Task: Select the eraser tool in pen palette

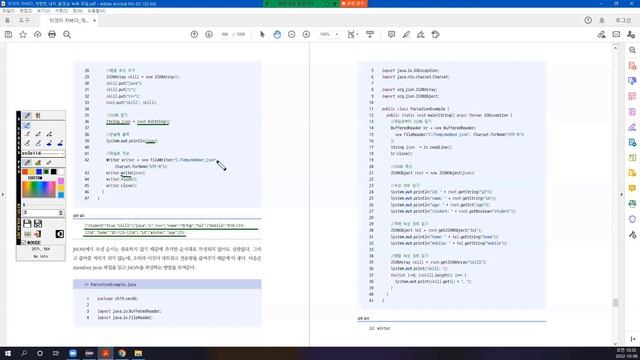Action: (x=49, y=163)
